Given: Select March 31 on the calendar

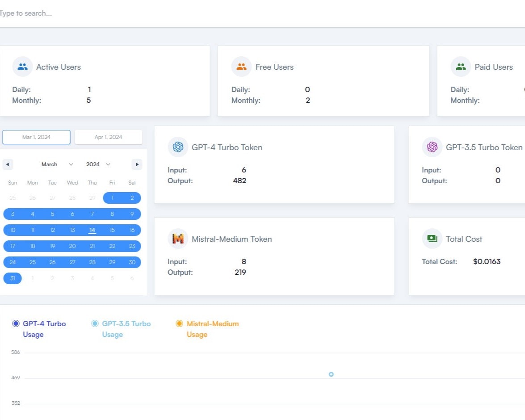Looking at the screenshot, I should coord(13,278).
